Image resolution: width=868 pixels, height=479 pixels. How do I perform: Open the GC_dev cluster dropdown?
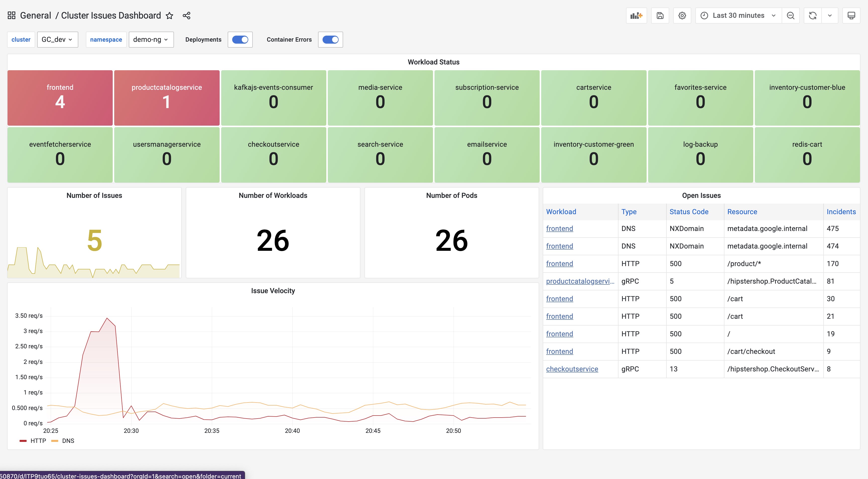57,40
